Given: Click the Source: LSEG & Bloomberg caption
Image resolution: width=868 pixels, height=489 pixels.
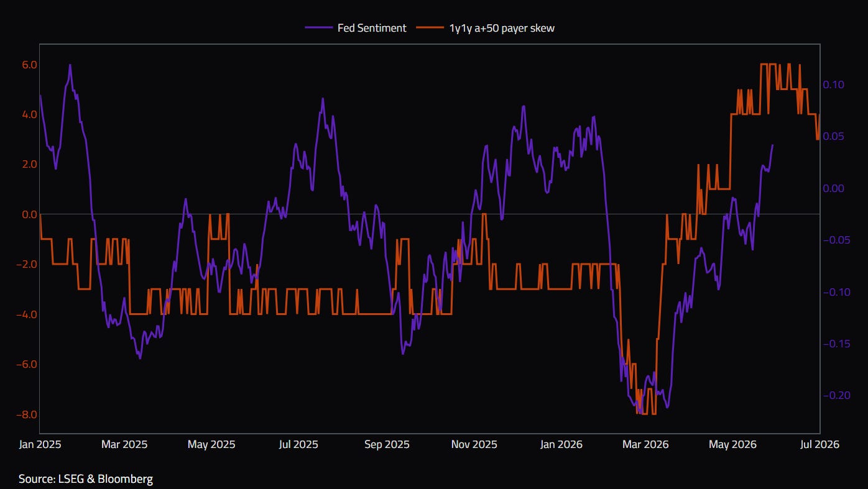Looking at the screenshot, I should [x=86, y=479].
